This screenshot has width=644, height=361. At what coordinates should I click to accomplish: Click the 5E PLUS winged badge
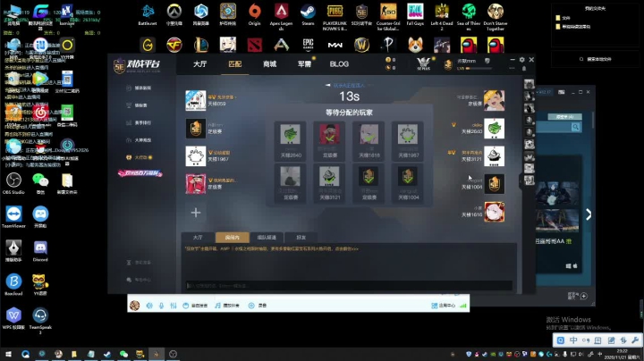[423, 63]
